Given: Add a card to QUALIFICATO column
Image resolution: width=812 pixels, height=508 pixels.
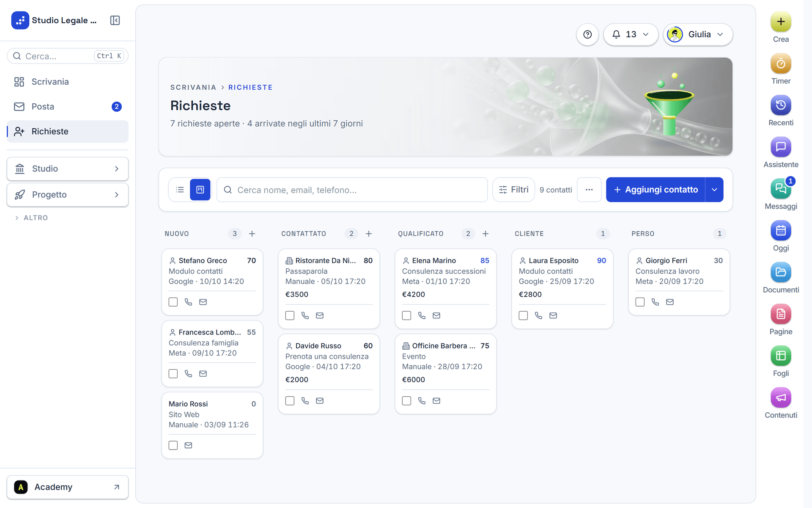Looking at the screenshot, I should [486, 234].
